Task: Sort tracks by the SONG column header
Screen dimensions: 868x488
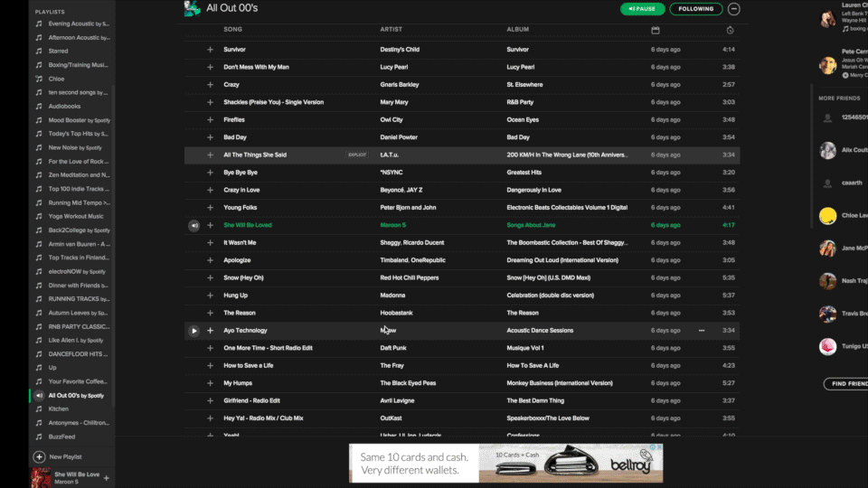Action: pyautogui.click(x=232, y=29)
